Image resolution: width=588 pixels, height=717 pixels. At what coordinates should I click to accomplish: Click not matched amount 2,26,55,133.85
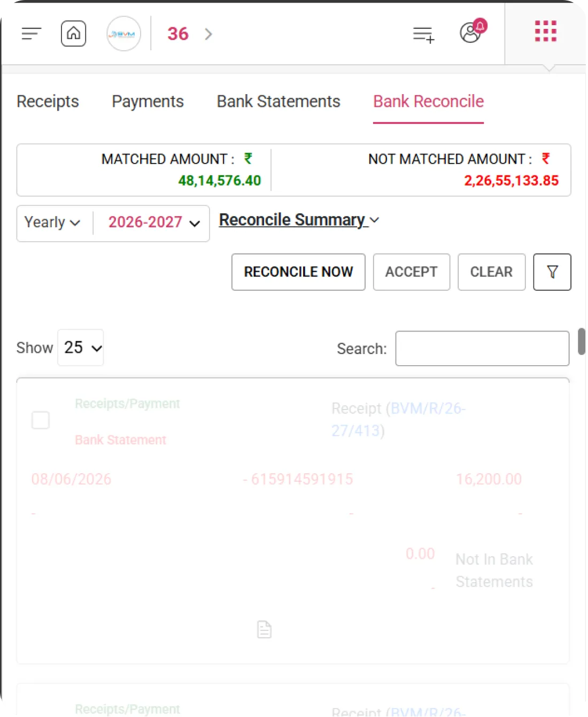(511, 181)
